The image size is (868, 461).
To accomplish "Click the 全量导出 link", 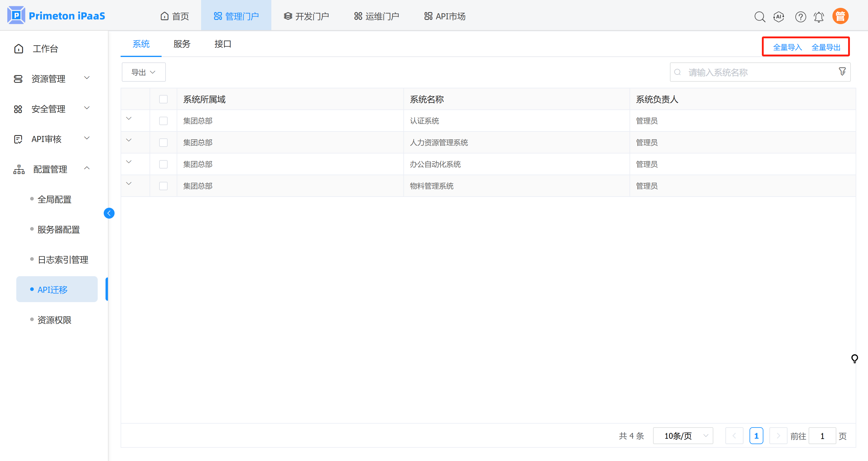I will [825, 47].
